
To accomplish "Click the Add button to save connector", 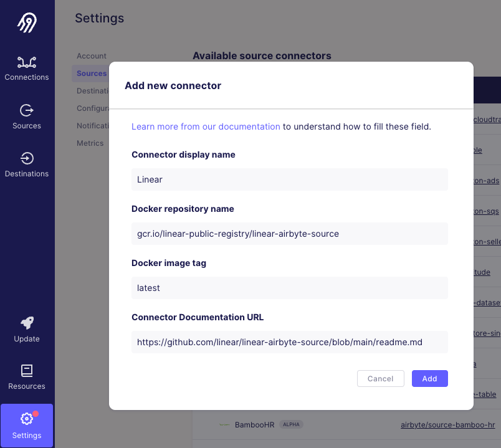I will 429,378.
